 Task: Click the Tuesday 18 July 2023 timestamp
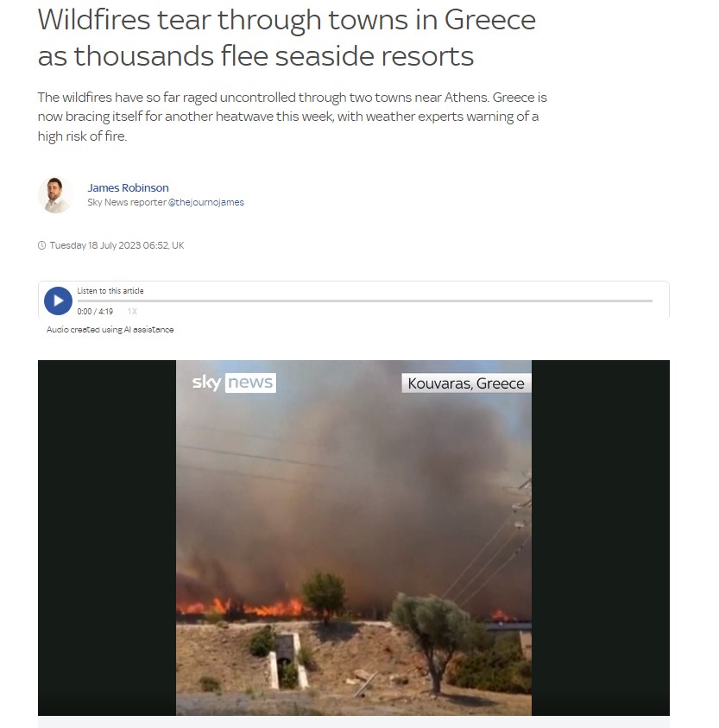click(117, 245)
